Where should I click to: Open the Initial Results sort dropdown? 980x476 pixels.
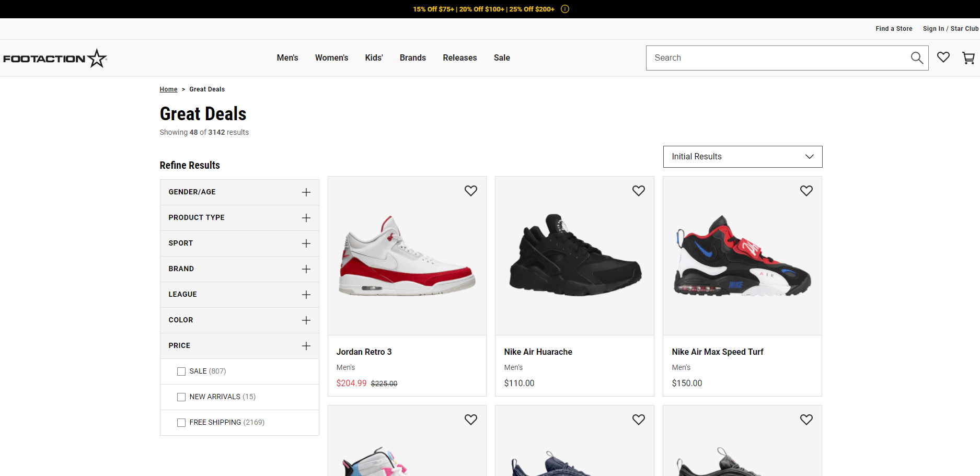click(743, 157)
